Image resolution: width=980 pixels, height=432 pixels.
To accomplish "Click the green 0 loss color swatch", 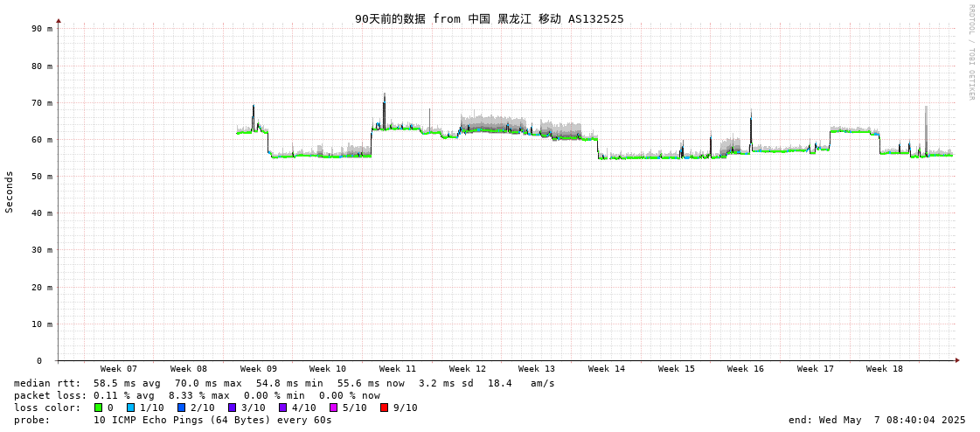I will point(98,408).
